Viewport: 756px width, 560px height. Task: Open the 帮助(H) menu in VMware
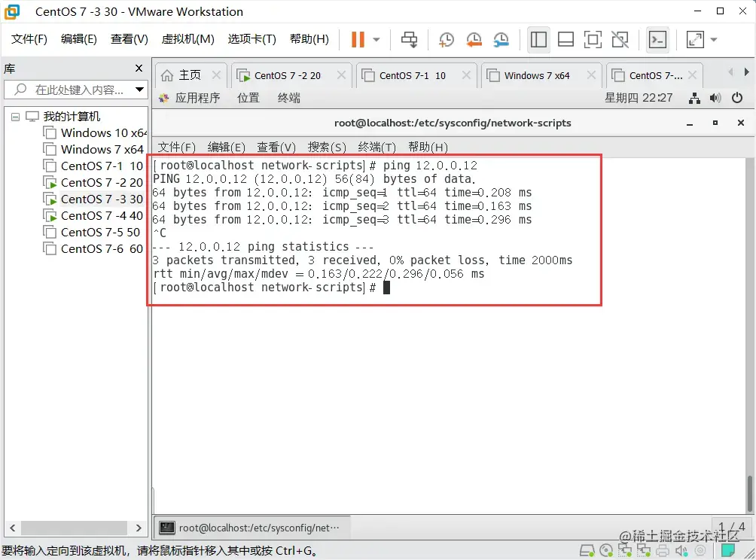tap(309, 39)
